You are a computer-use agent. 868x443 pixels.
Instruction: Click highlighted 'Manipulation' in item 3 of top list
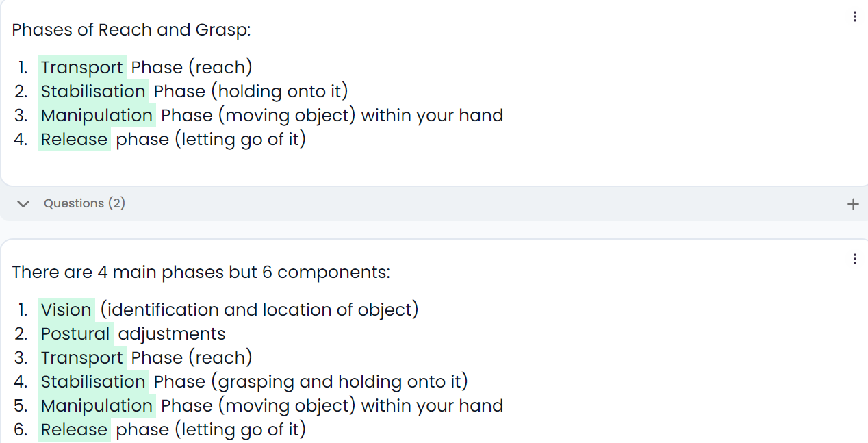(97, 116)
